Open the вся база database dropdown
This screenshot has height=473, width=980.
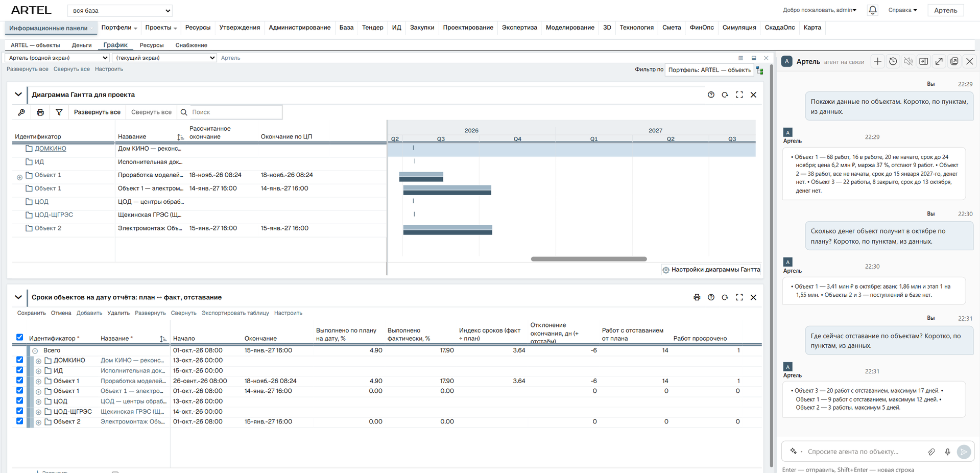click(x=120, y=11)
